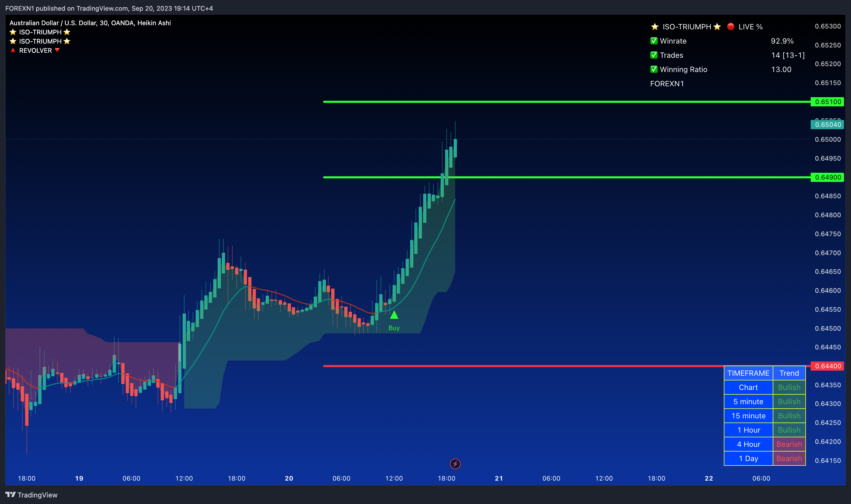Click the Trades green checkmark icon

point(654,55)
